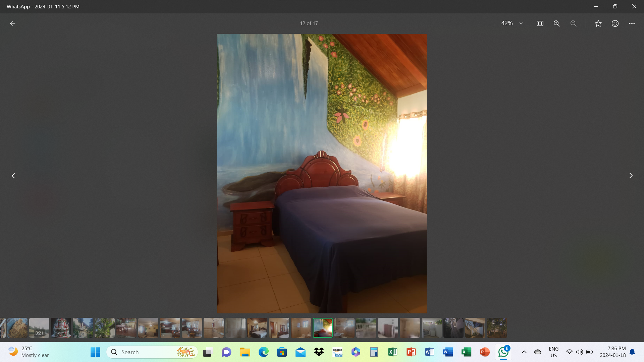Open the Windows Start menu
644x362 pixels.
[x=96, y=352]
